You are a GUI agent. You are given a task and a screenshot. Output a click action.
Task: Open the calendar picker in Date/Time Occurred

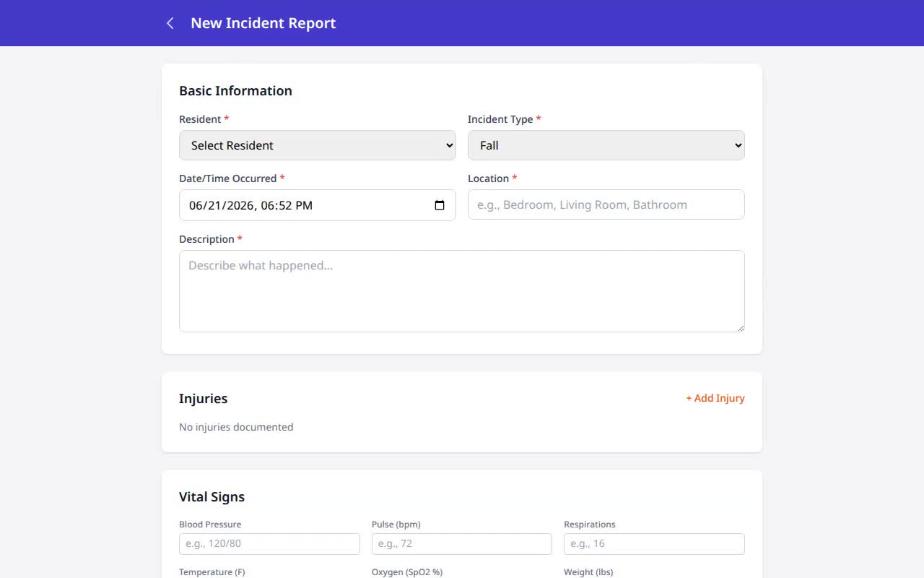440,205
